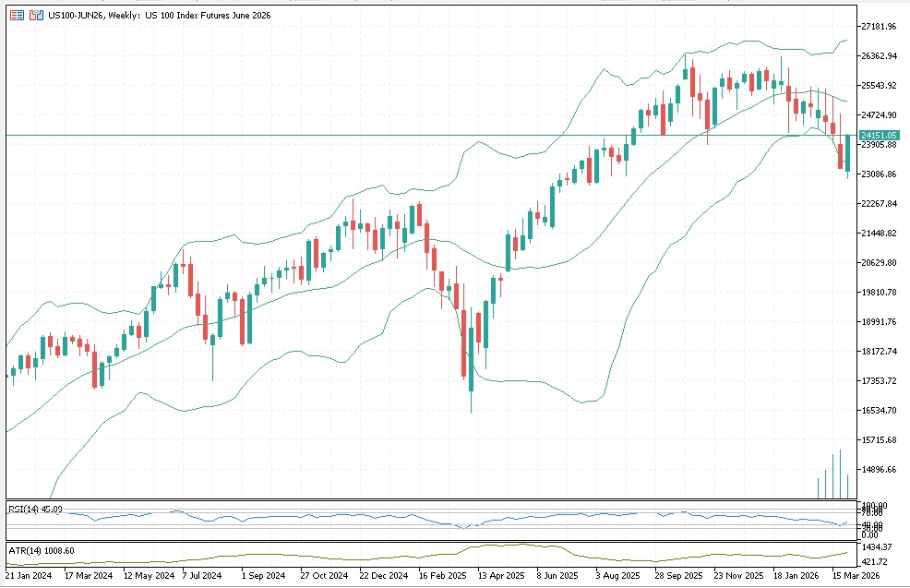The height and width of the screenshot is (588, 910).
Task: Click the 27181.96 price scale value
Action: point(879,27)
